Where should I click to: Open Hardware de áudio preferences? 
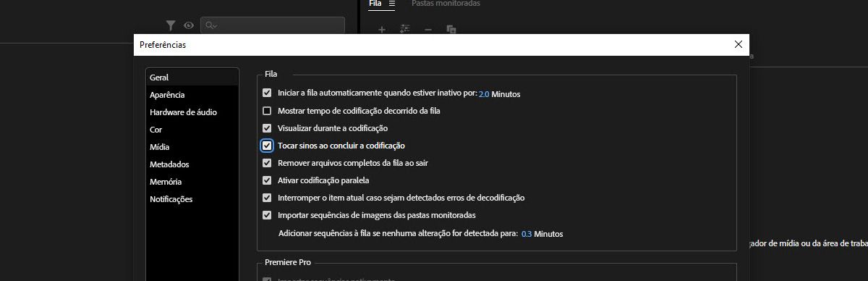tap(192, 112)
